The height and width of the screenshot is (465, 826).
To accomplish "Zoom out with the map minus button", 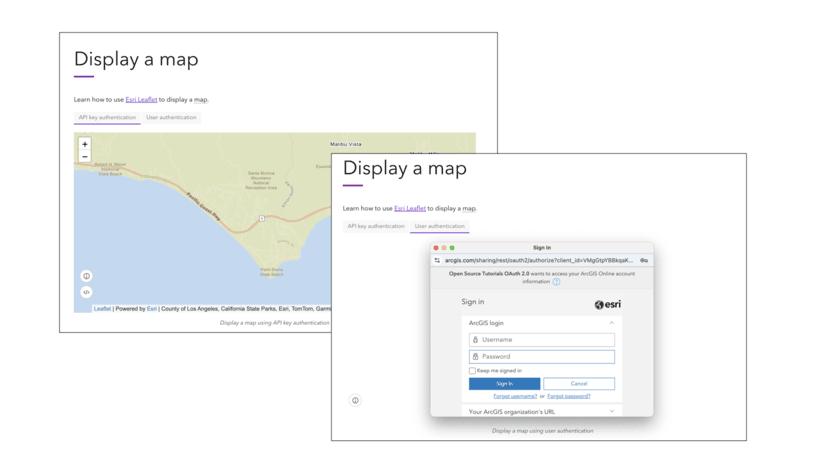I will coord(85,157).
